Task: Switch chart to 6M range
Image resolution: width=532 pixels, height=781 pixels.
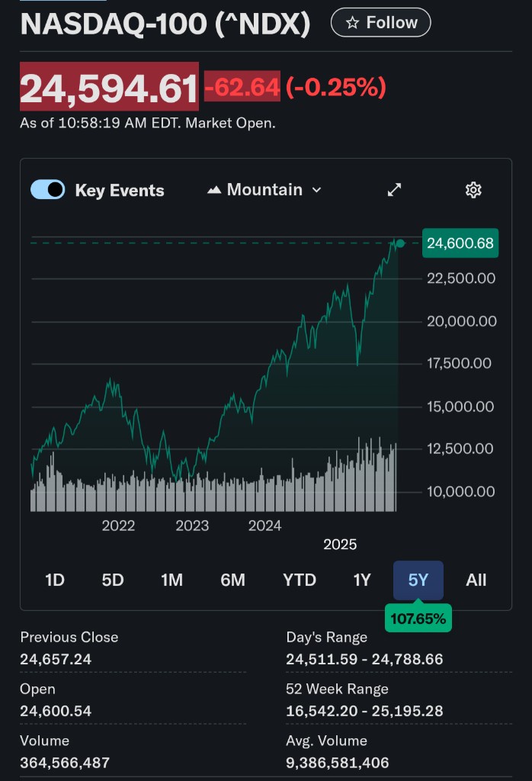Action: (232, 580)
